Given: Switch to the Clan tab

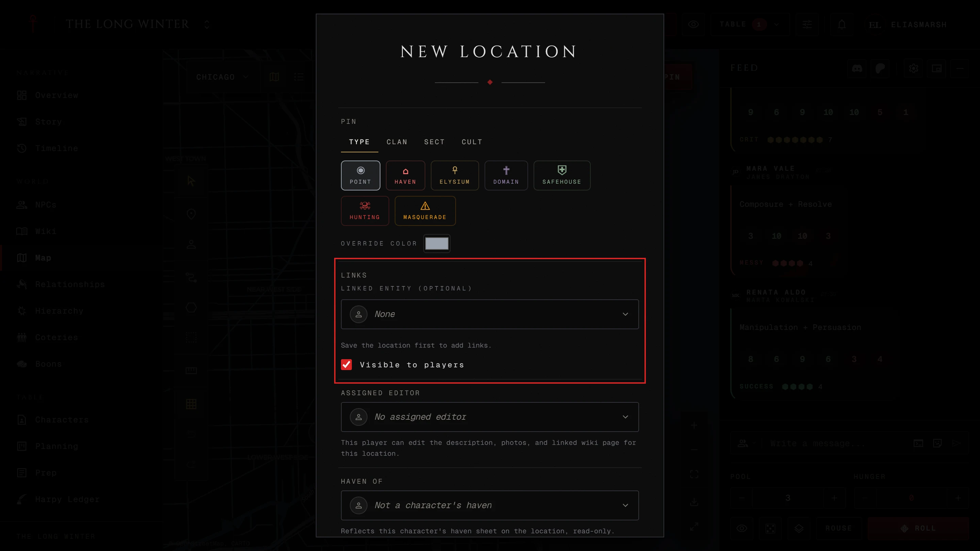Looking at the screenshot, I should [x=397, y=142].
